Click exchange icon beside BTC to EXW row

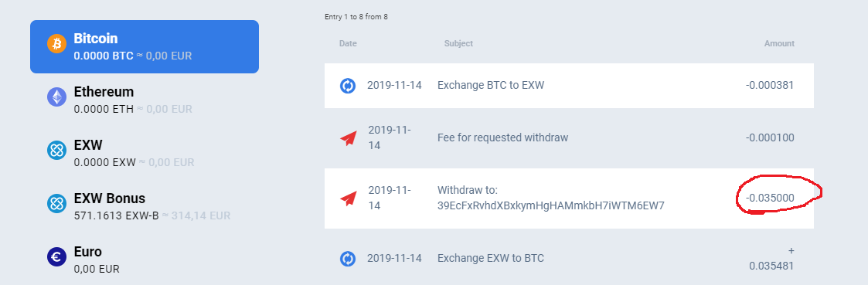(x=348, y=86)
